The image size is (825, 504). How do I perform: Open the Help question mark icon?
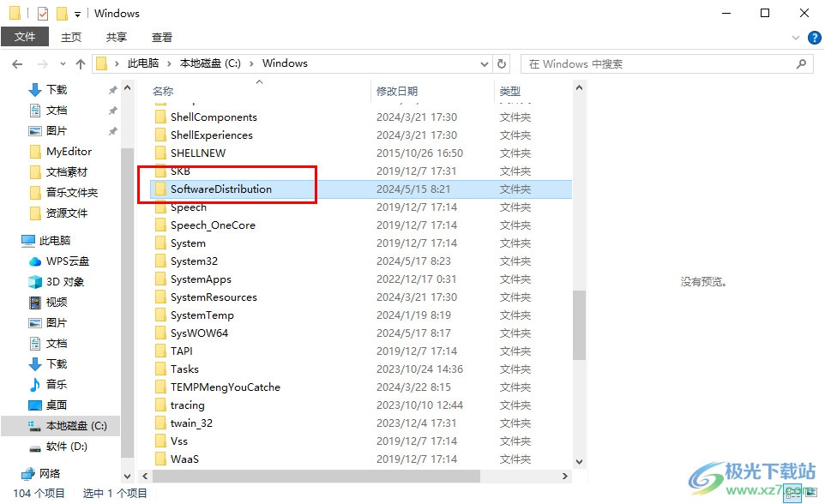pyautogui.click(x=814, y=38)
